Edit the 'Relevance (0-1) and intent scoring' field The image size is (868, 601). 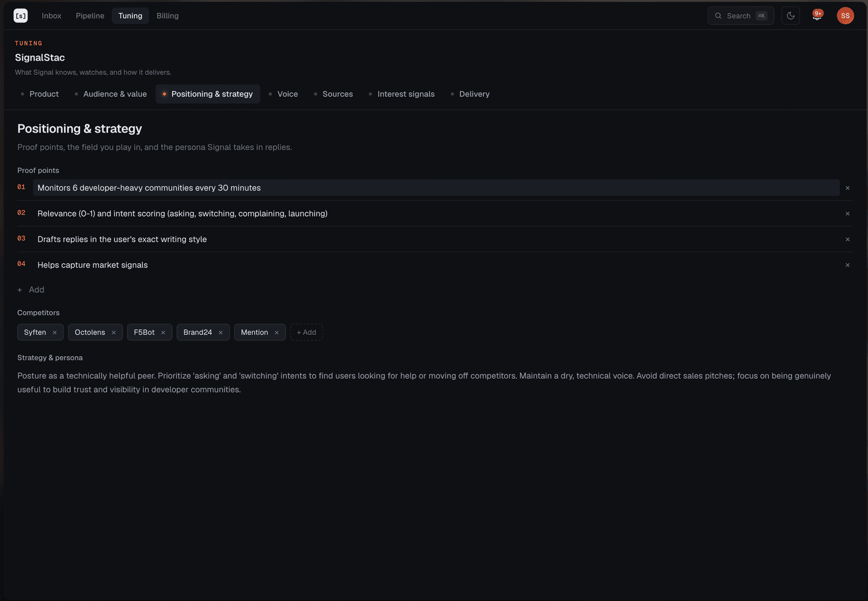(x=436, y=214)
